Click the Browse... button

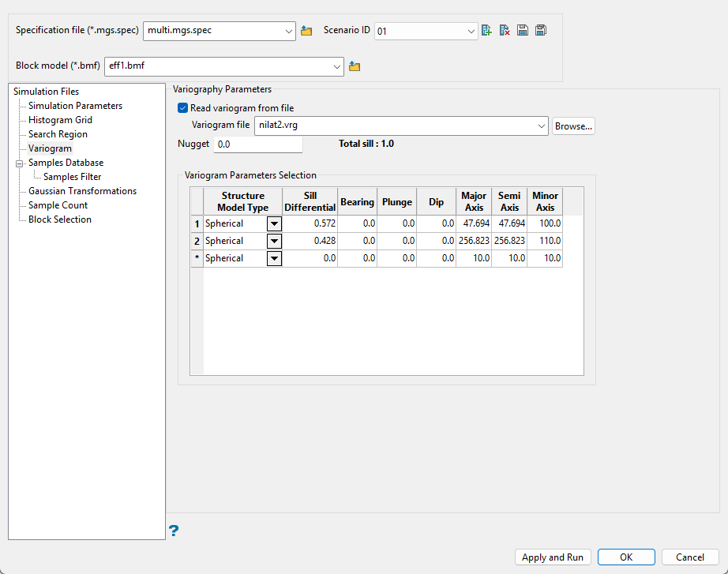point(572,126)
